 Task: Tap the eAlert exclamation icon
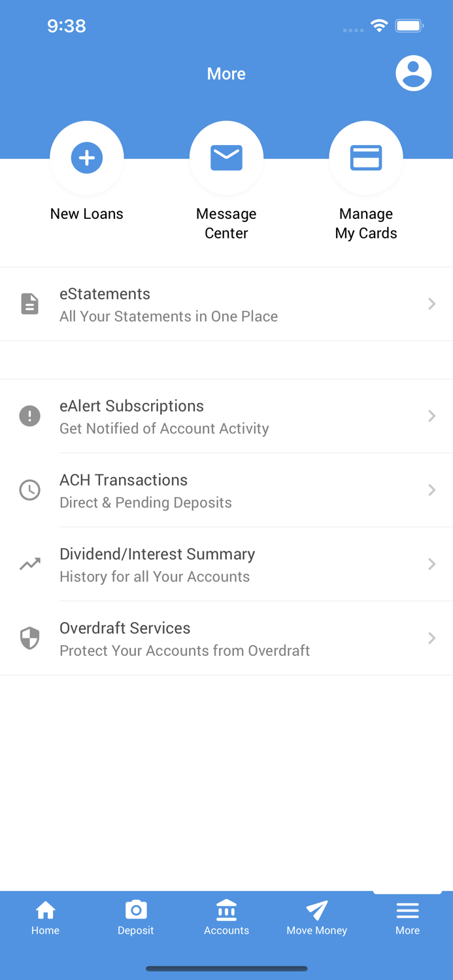tap(30, 416)
